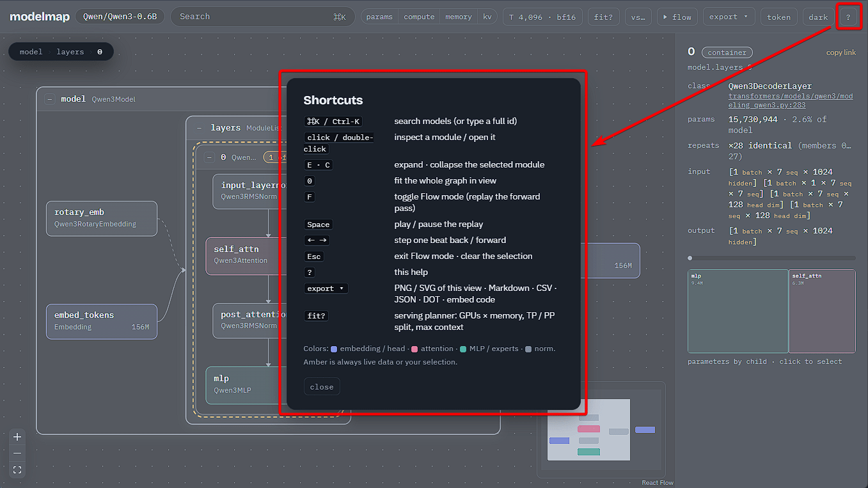Viewport: 868px width, 488px height.
Task: Select the model breadcrumb
Action: coord(31,52)
